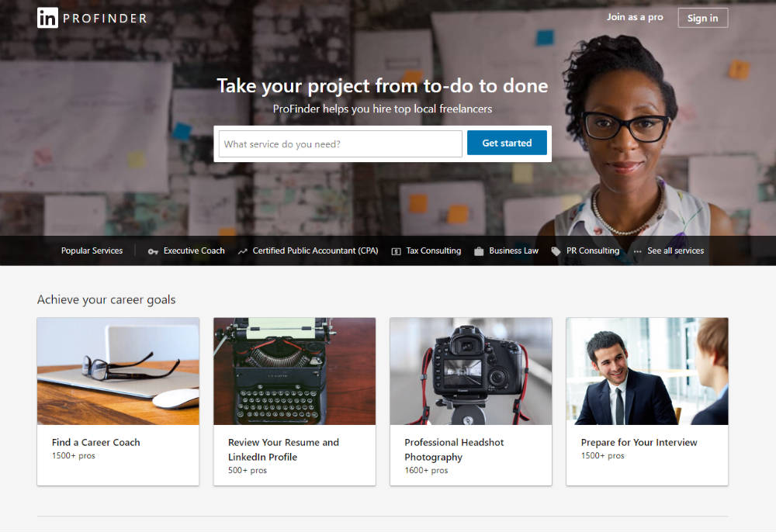
Task: Click the briefcase icon beside Business Law
Action: coord(479,251)
